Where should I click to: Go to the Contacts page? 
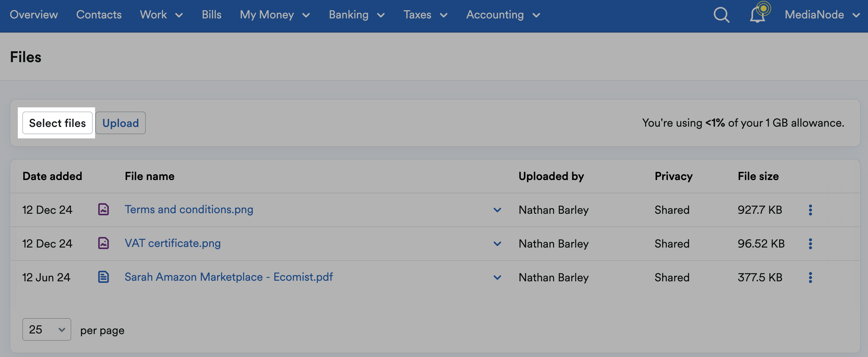99,14
